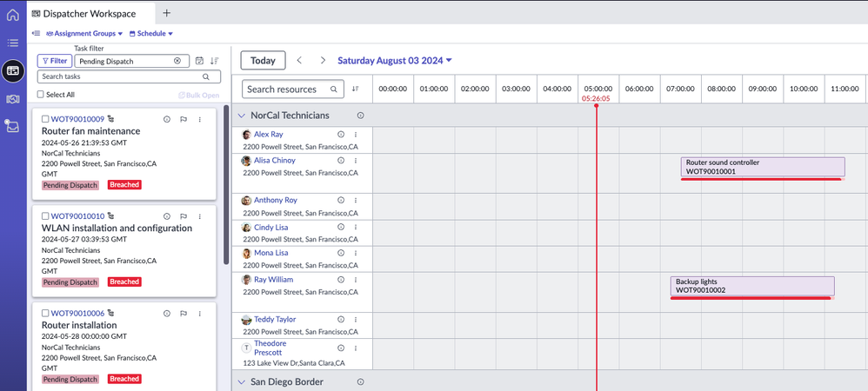The width and height of the screenshot is (868, 391).
Task: Open Cindy Lisa's profile link
Action: [x=270, y=228]
